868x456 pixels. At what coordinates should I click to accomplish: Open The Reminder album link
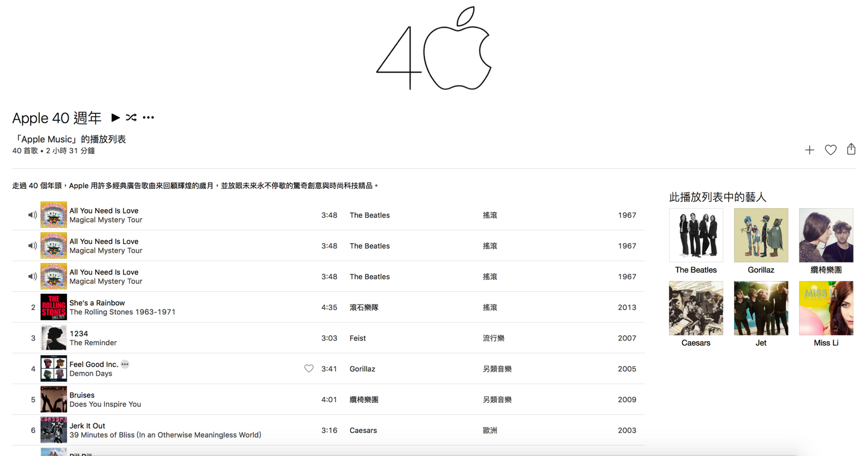coord(93,343)
